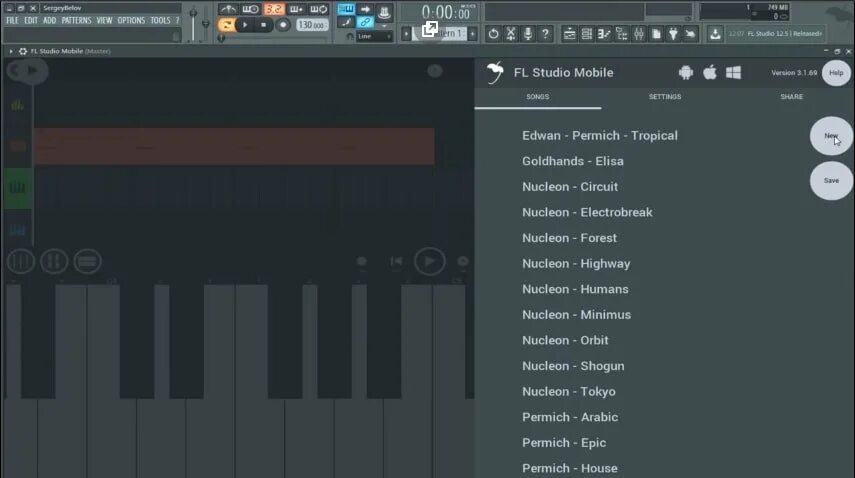Image resolution: width=855 pixels, height=478 pixels.
Task: Open the OPTIONS menu
Action: tap(131, 20)
